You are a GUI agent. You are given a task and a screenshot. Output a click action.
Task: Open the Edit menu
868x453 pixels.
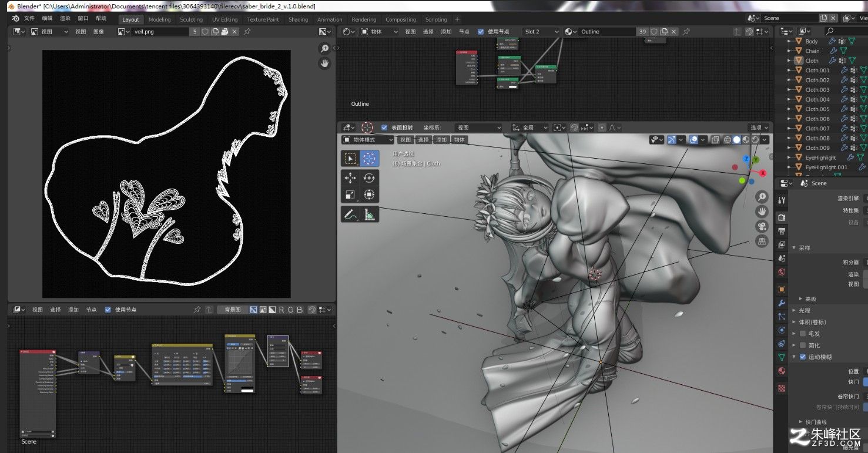click(x=47, y=19)
